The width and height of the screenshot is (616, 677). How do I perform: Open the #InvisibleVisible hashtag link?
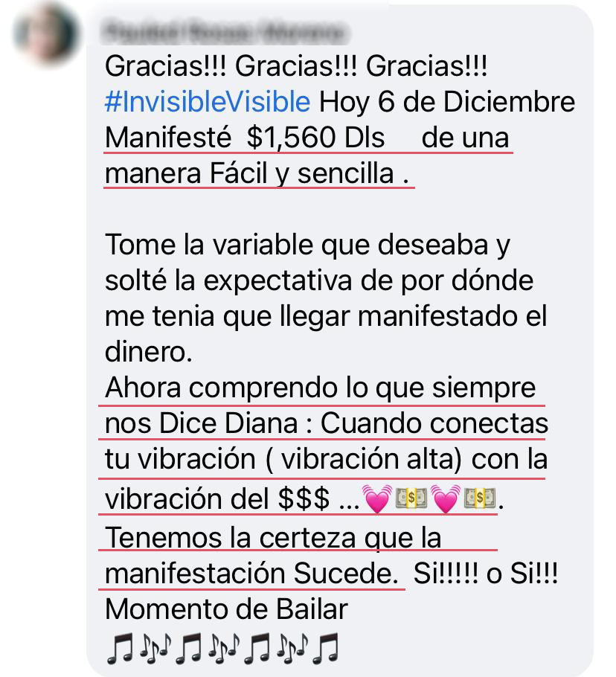(x=208, y=102)
